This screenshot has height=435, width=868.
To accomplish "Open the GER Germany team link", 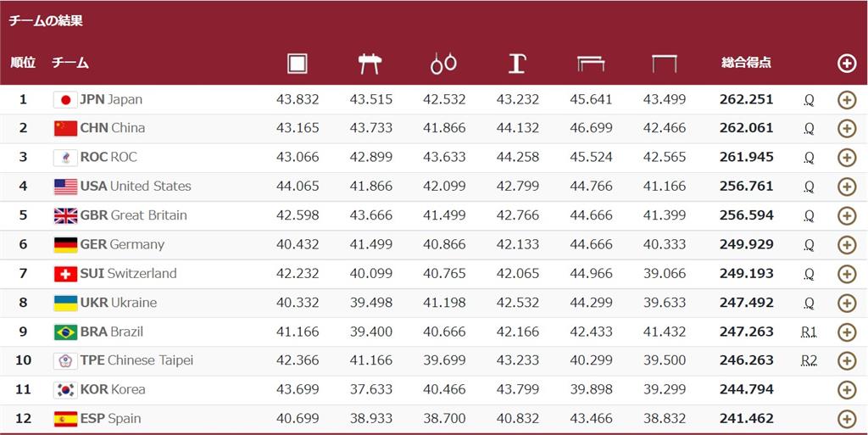I will [x=122, y=244].
